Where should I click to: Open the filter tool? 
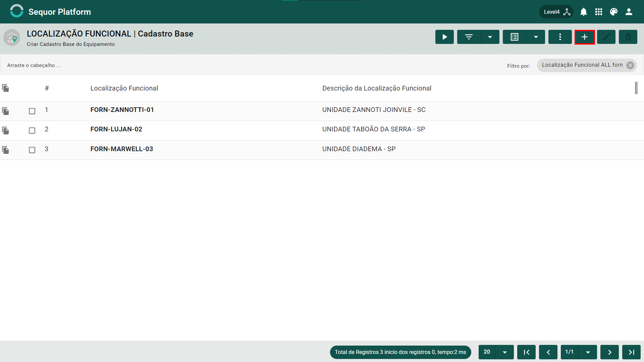click(469, 37)
